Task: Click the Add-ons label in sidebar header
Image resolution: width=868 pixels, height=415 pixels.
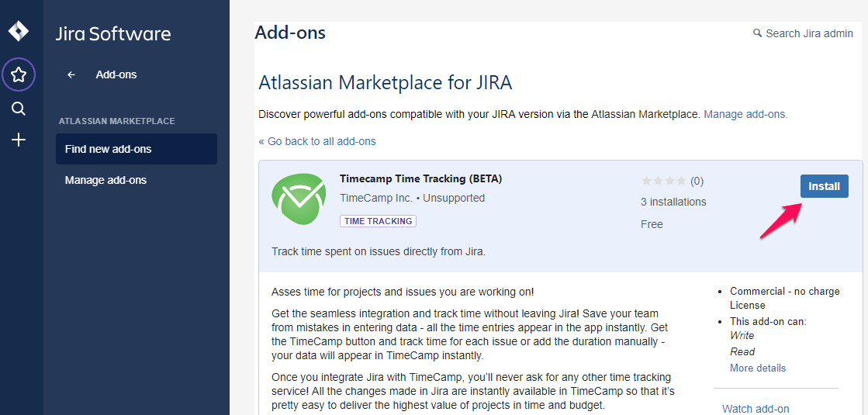Action: tap(116, 74)
